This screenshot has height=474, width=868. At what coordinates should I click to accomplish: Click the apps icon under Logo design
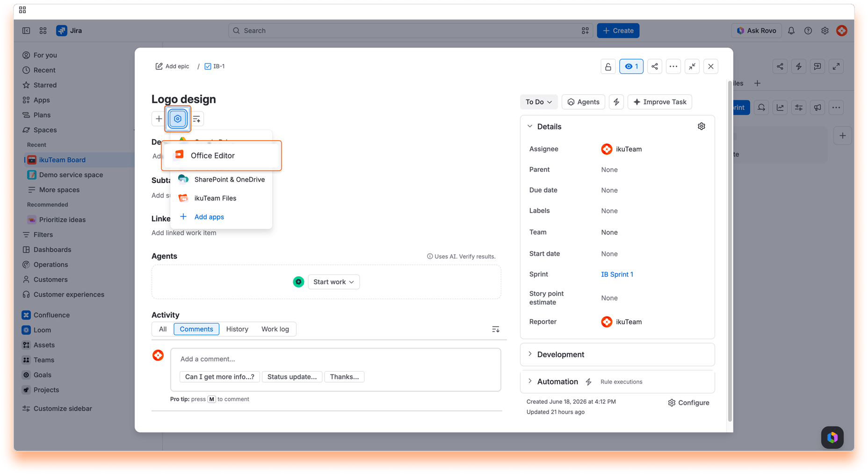point(178,119)
